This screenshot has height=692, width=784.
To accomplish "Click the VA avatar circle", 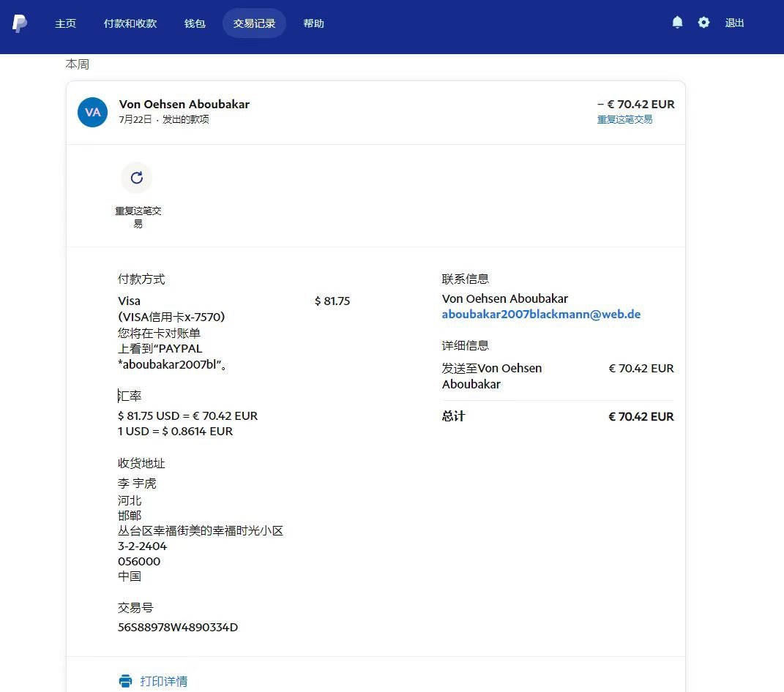I will [x=93, y=112].
